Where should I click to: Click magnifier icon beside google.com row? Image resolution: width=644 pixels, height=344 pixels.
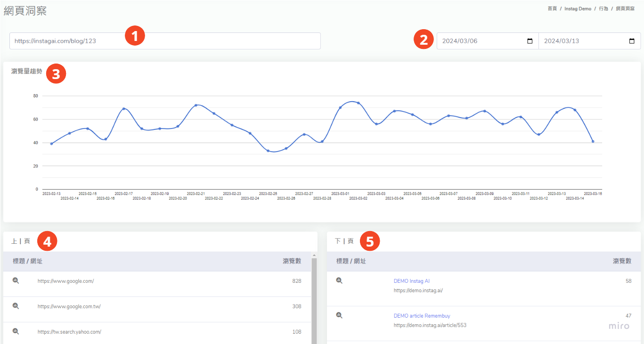click(x=16, y=280)
